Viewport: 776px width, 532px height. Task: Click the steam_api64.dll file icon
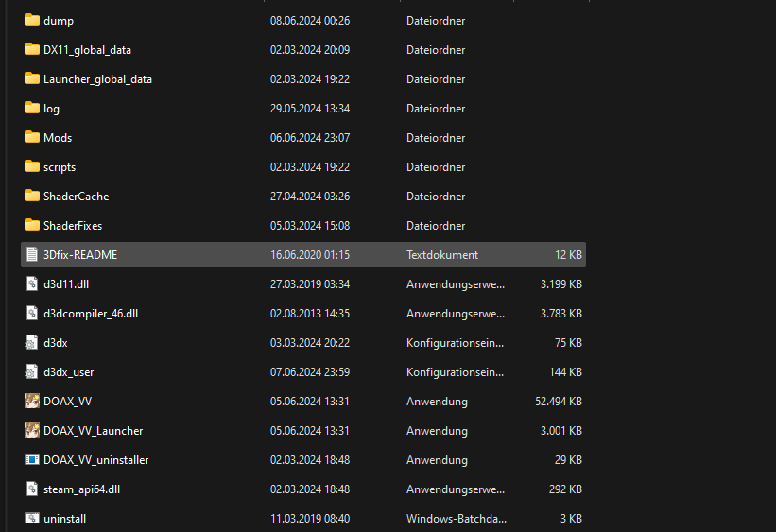click(32, 489)
